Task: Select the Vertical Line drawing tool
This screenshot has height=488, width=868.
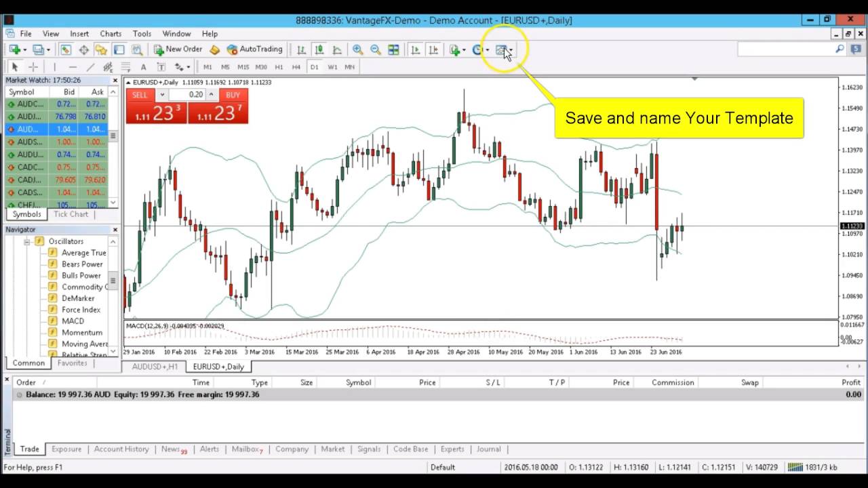Action: point(54,67)
